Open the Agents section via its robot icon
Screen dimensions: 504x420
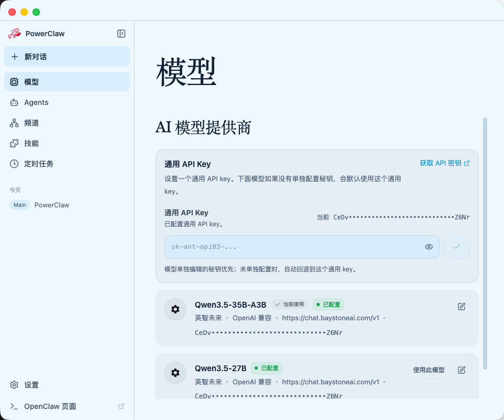(x=15, y=102)
